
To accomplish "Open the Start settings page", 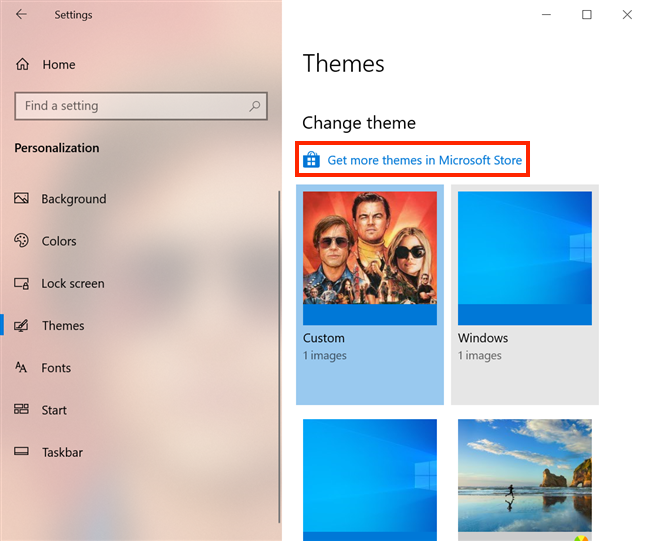I will [54, 410].
